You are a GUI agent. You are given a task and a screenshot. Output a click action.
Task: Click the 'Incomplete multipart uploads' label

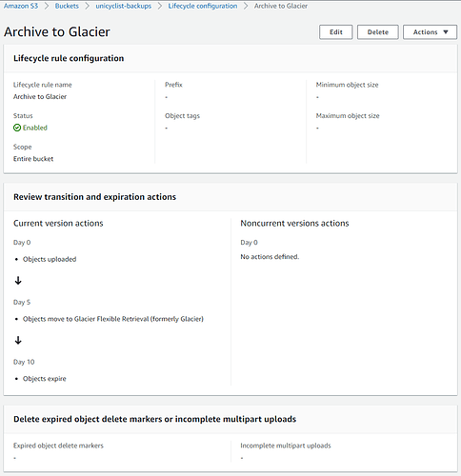(x=286, y=446)
